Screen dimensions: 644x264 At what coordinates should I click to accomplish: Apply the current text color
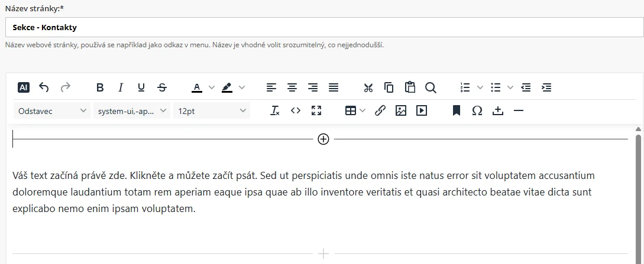[197, 87]
